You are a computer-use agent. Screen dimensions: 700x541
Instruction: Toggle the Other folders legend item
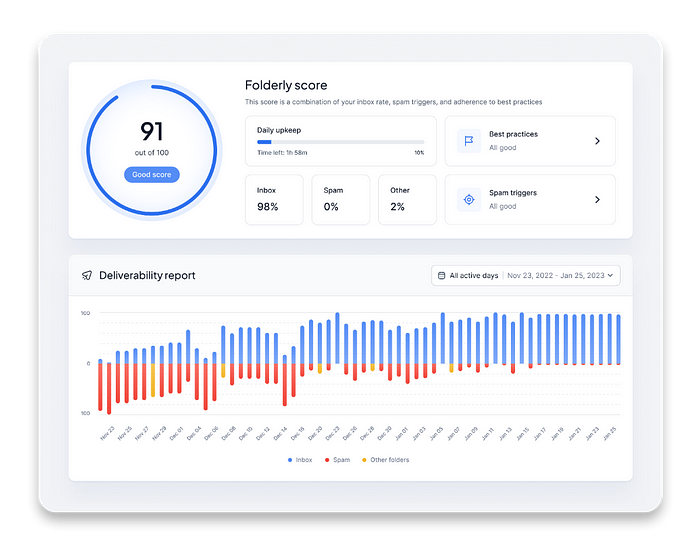[x=385, y=460]
